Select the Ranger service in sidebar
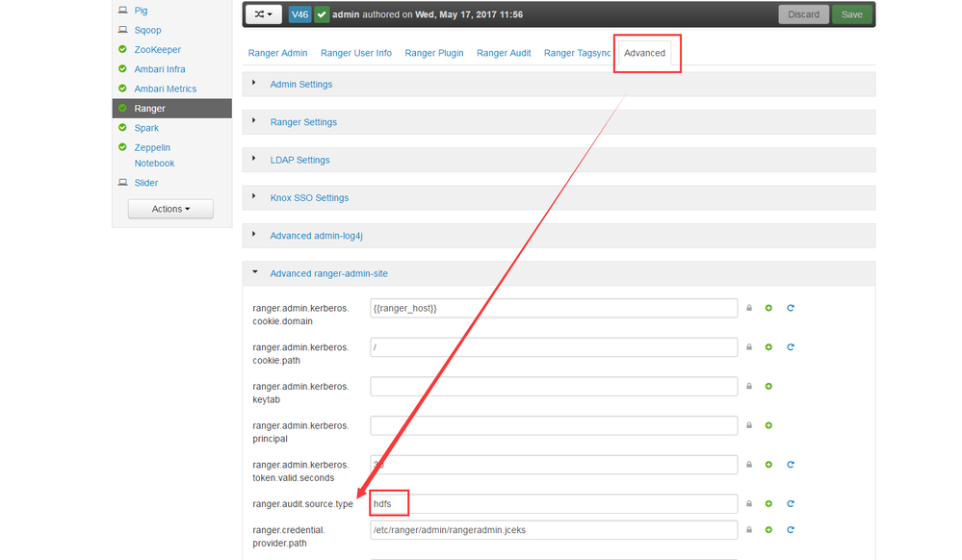This screenshot has height=560, width=962. coord(171,108)
